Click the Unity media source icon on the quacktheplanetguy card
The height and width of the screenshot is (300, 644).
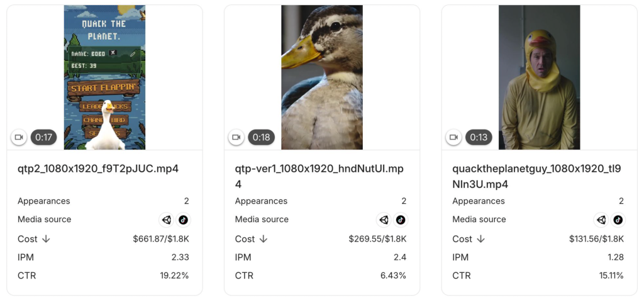[x=601, y=220]
